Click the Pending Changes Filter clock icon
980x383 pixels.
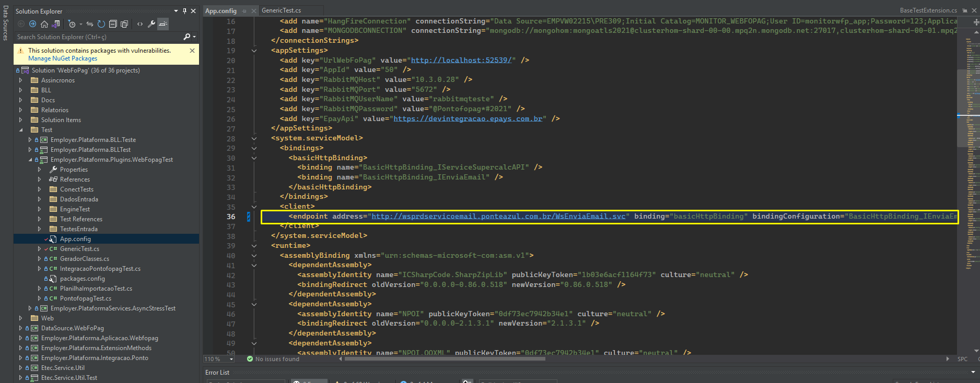72,24
